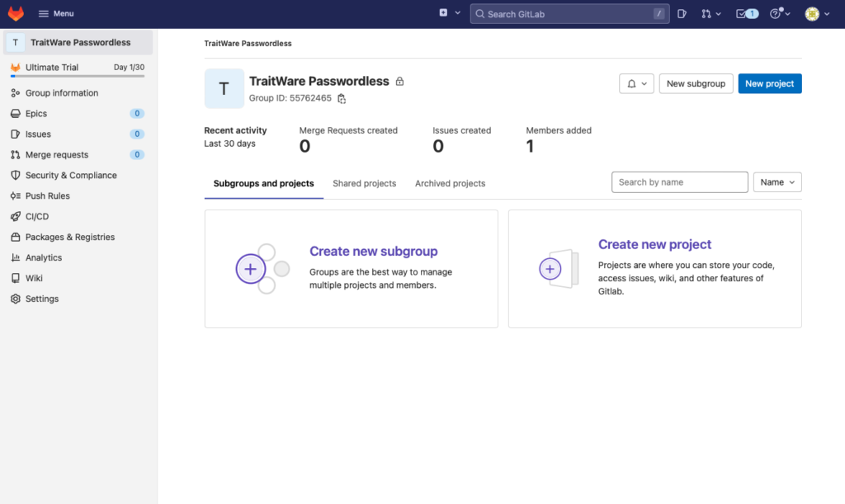
Task: Click the TraitWare Passwordless breadcrumb
Action: tap(248, 44)
